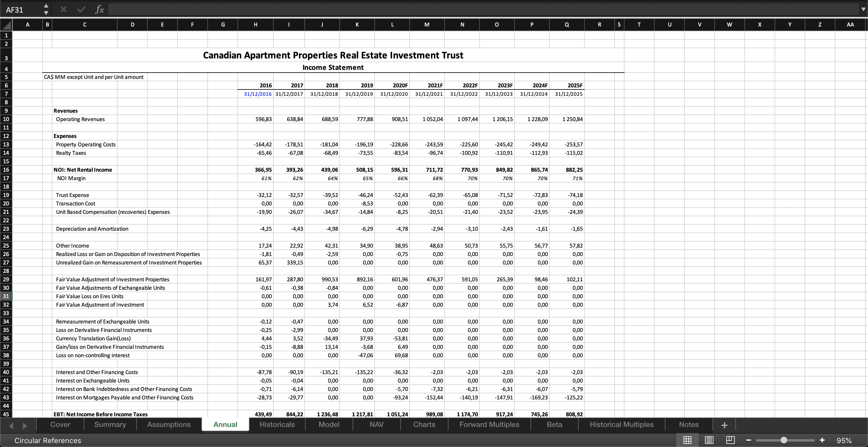This screenshot has height=447, width=868.
Task: Select 2016 Operating Revenues value 596,83
Action: [x=255, y=119]
